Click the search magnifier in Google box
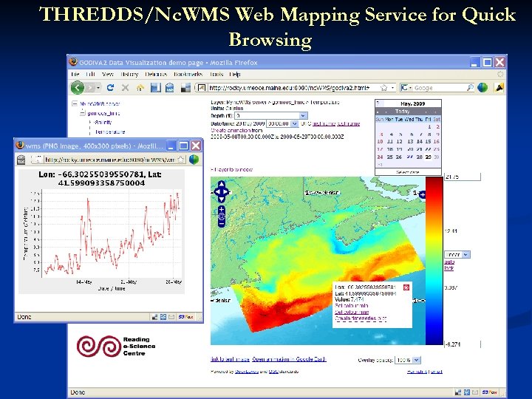This screenshot has height=399, width=532. click(x=470, y=88)
